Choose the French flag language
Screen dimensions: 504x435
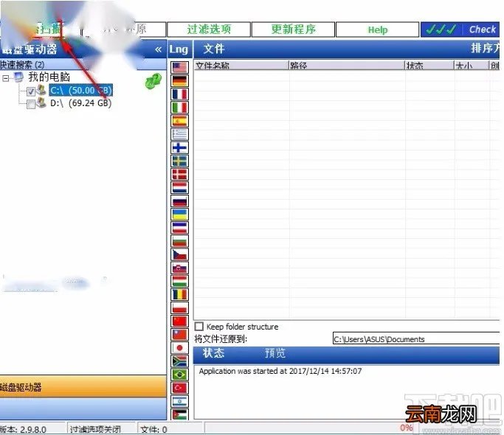pos(179,94)
